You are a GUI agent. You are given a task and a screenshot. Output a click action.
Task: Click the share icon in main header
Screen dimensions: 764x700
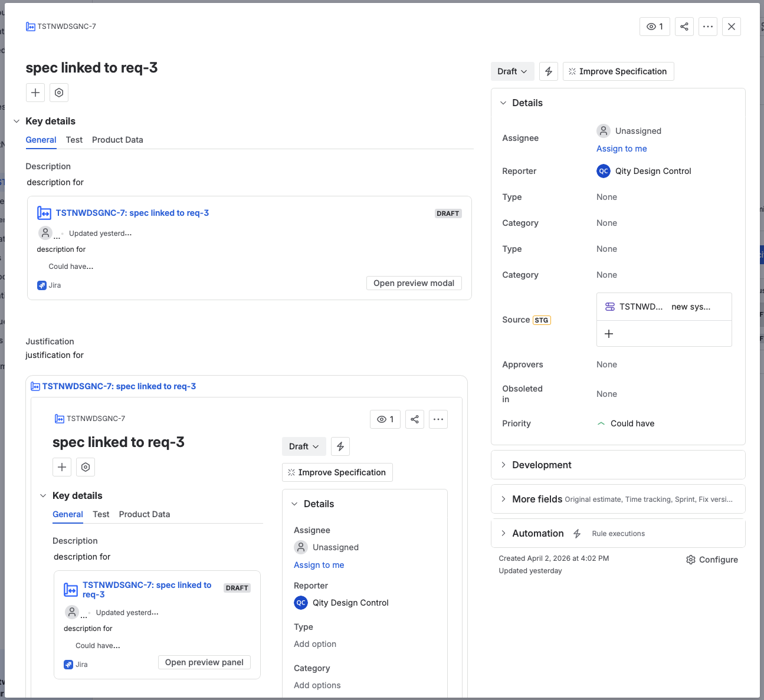click(684, 27)
